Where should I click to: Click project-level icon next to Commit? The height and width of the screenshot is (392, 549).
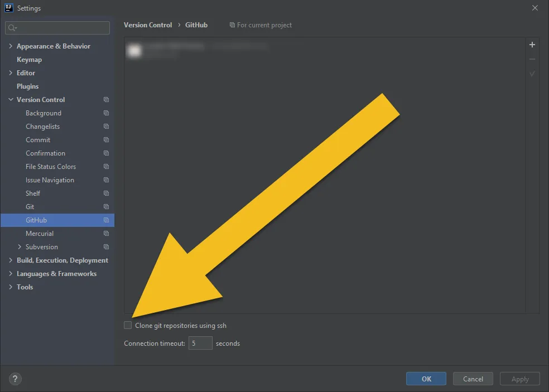pos(106,139)
